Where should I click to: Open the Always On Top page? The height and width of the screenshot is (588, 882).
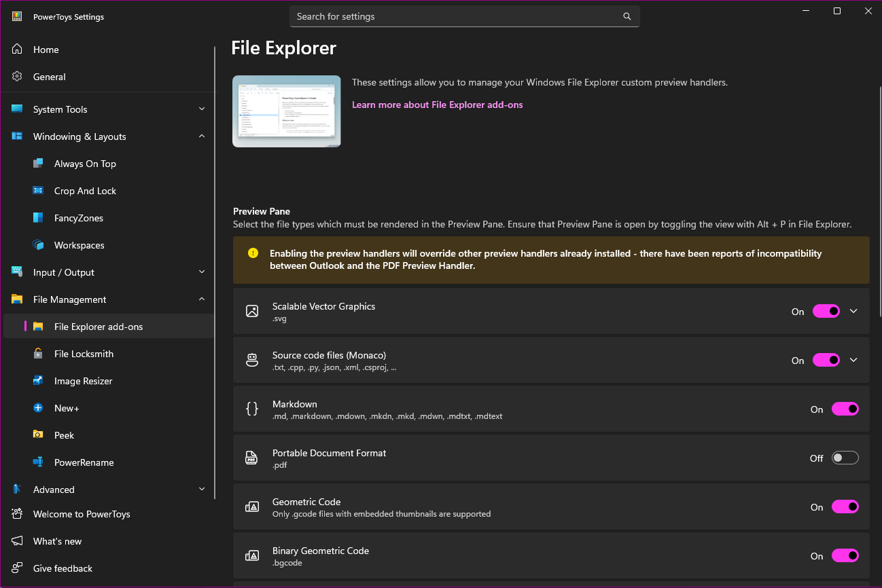coord(109,164)
